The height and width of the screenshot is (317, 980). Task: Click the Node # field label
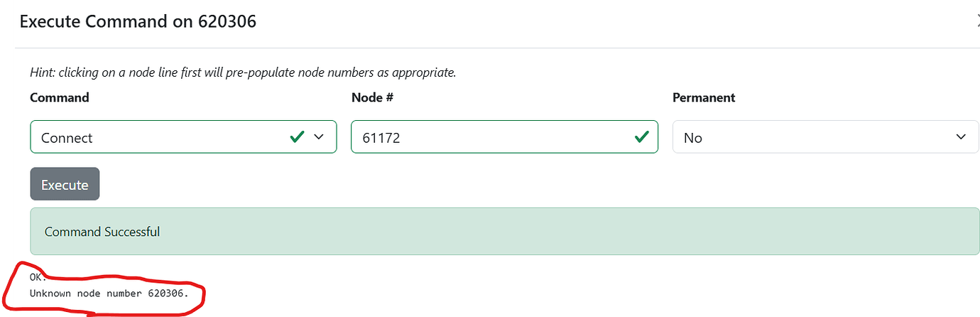[x=372, y=97]
